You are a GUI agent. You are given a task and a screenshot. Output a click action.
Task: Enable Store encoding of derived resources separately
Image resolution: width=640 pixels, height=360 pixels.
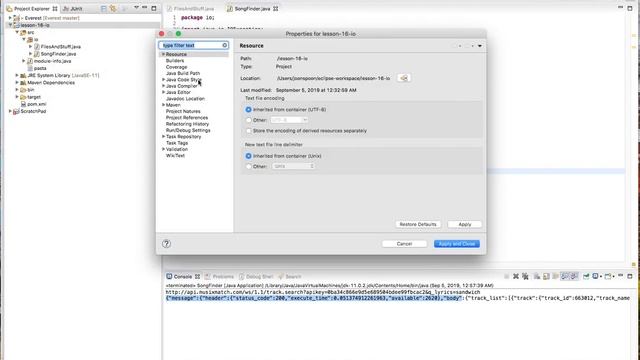click(249, 131)
